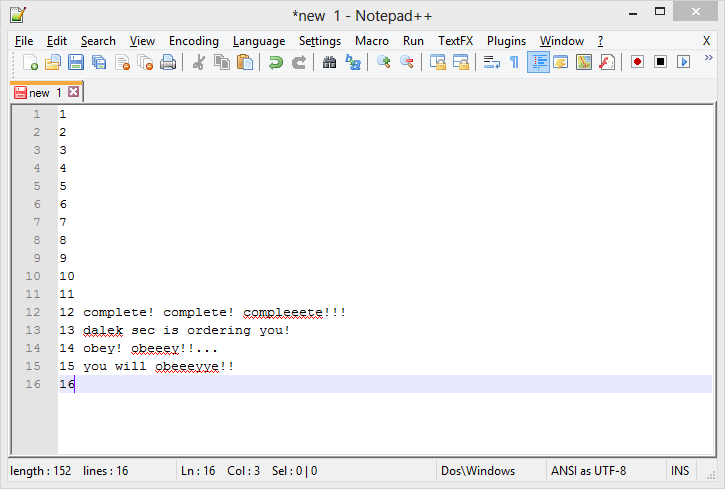Click the green Undo arrow icon
Image resolution: width=725 pixels, height=489 pixels.
(276, 62)
